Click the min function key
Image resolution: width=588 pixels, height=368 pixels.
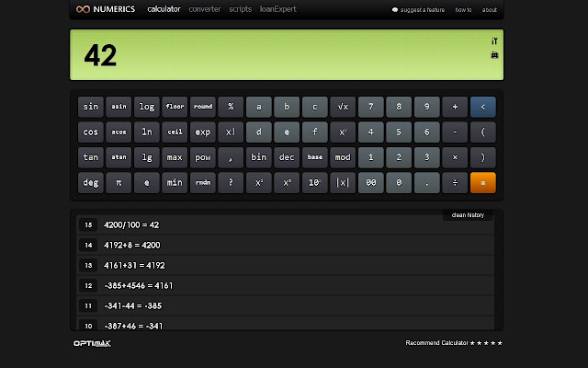click(175, 182)
